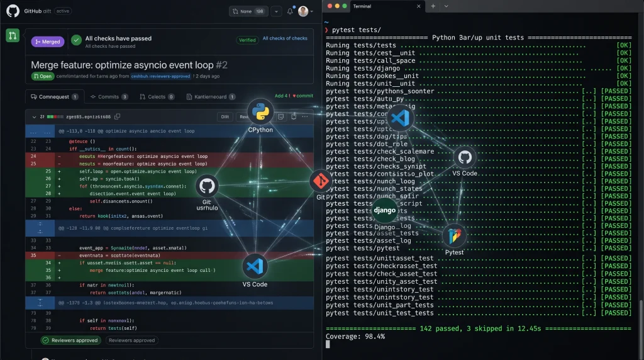This screenshot has height=360, width=644.
Task: Click the green macOS fullscreen dot
Action: point(345,6)
